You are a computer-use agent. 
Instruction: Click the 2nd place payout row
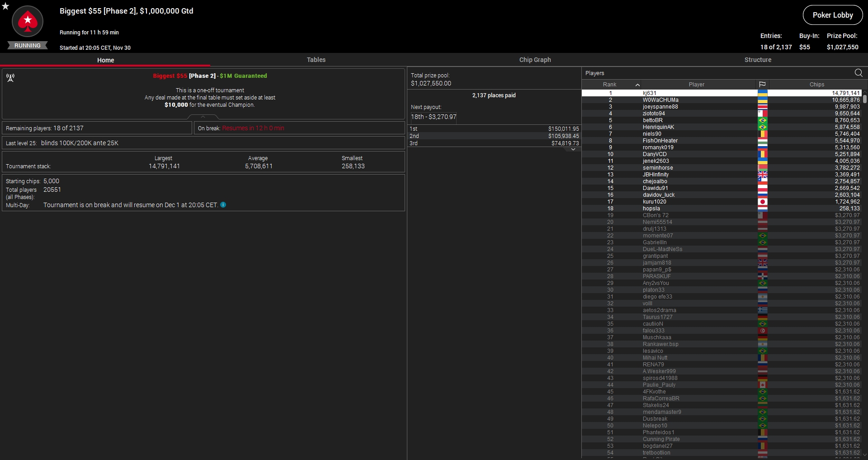point(494,136)
